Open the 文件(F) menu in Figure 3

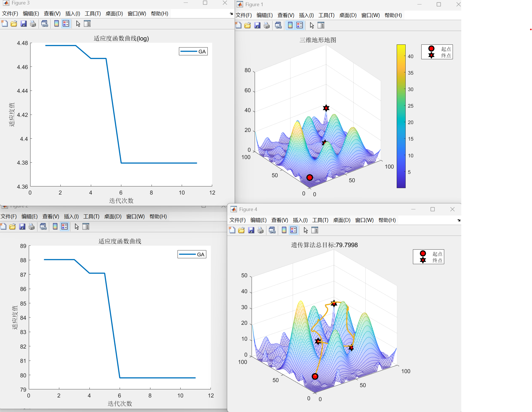(10, 14)
